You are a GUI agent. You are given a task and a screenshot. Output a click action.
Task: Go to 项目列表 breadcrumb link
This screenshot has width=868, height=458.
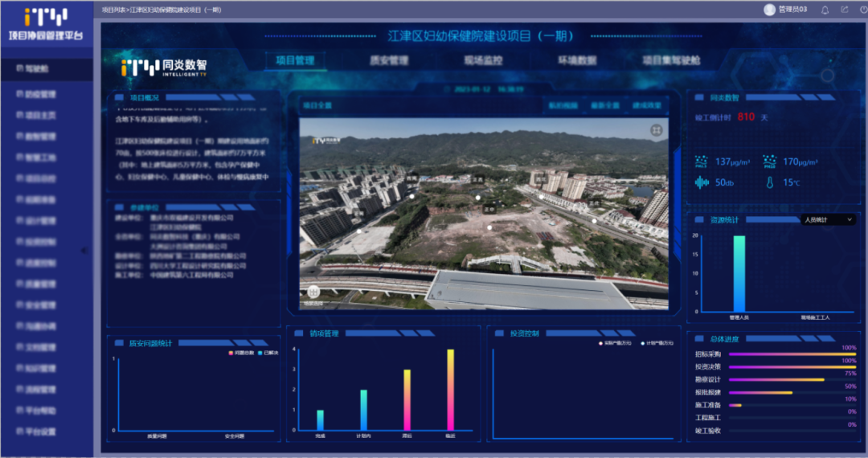(114, 10)
